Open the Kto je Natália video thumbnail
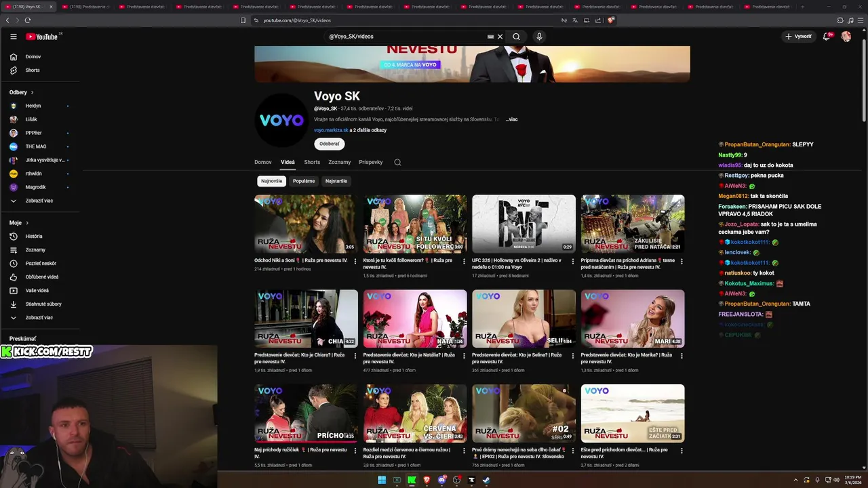This screenshot has height=488, width=868. tap(415, 319)
